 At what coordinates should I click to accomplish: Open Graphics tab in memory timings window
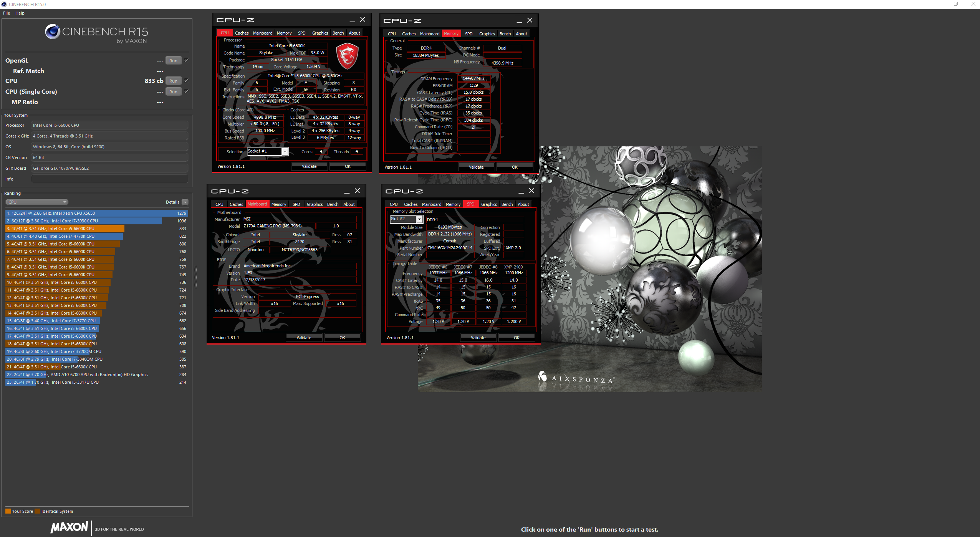click(x=487, y=34)
